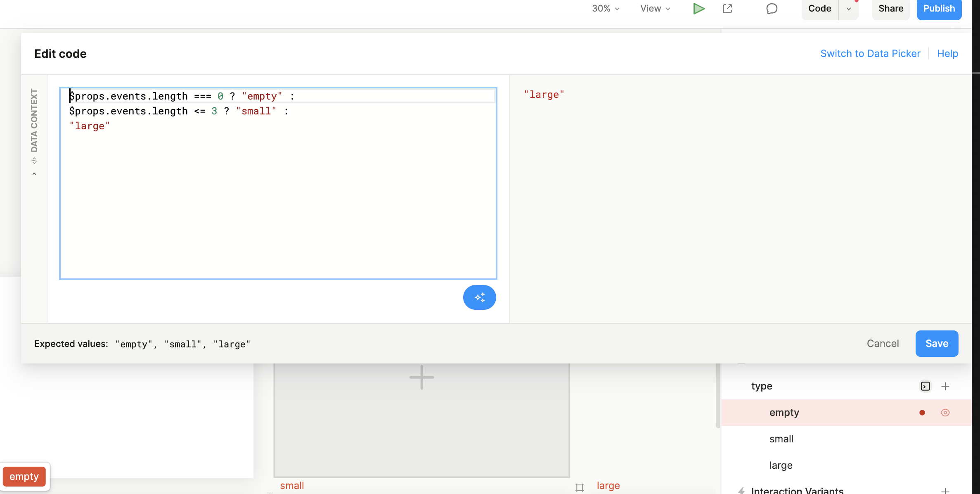
Task: Save the edited code expression
Action: pyautogui.click(x=937, y=344)
